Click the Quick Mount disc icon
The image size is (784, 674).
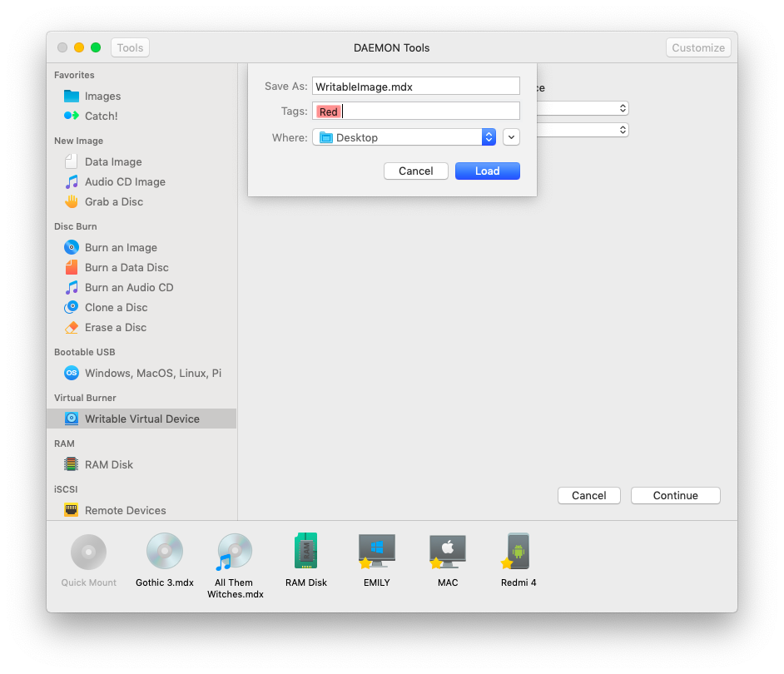tap(88, 552)
